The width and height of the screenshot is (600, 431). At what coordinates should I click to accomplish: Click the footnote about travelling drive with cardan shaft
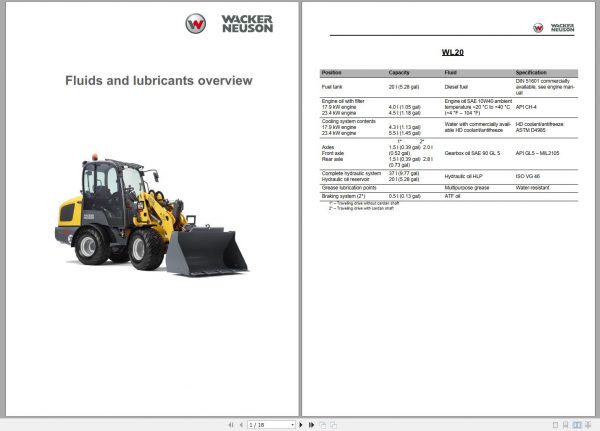[361, 208]
